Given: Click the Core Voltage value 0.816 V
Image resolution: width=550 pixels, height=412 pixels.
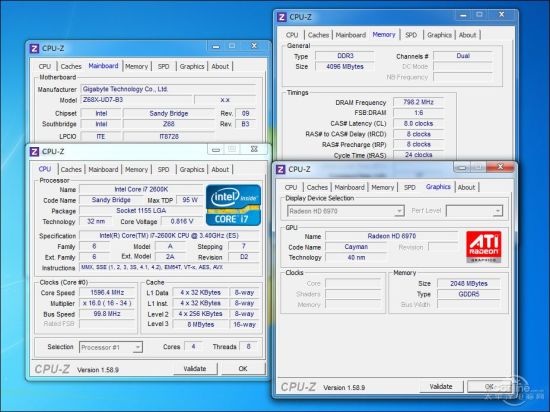Looking at the screenshot, I should coord(182,221).
